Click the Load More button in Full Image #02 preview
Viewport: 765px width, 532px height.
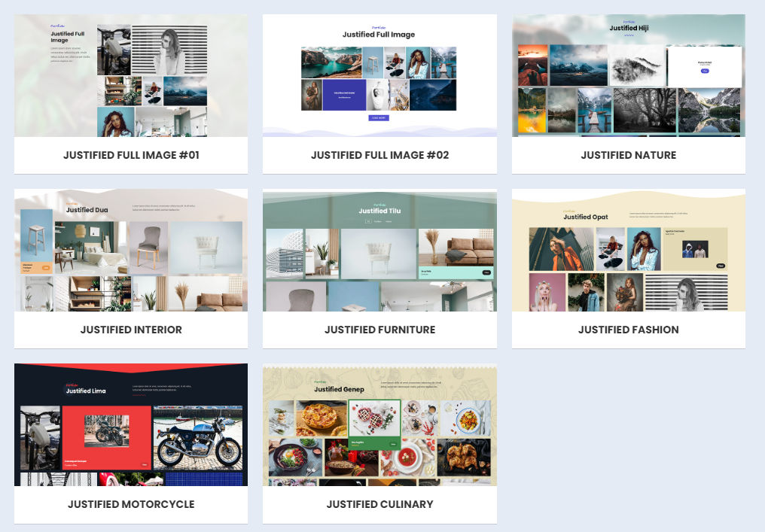point(379,118)
